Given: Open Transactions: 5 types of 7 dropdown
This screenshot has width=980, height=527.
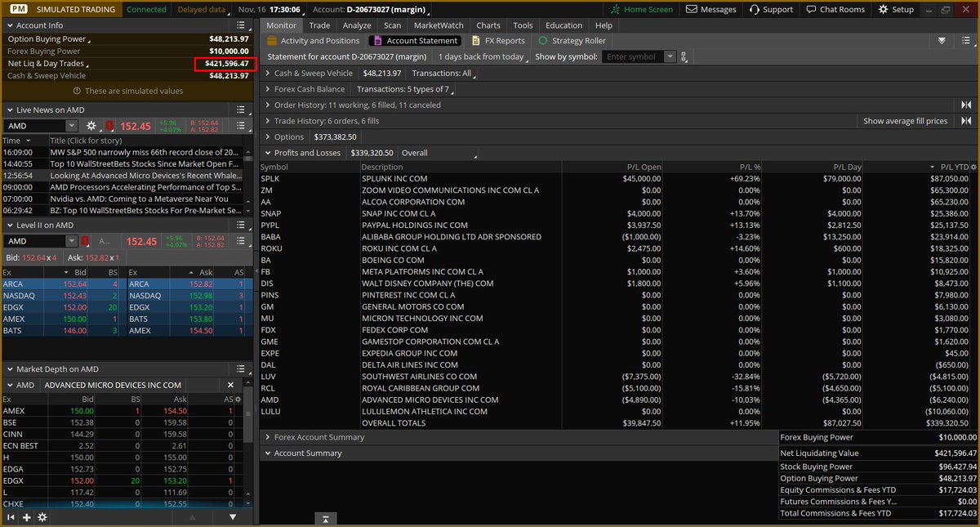Looking at the screenshot, I should [405, 89].
